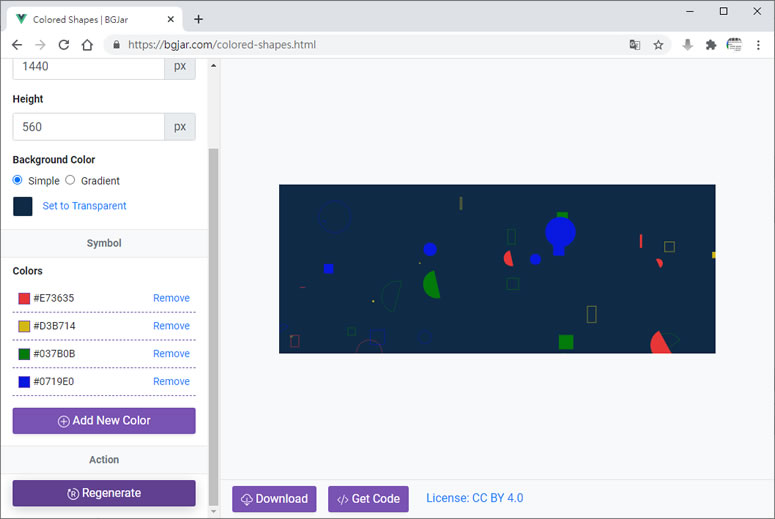Reload the page with refresh icon
This screenshot has width=775, height=519.
(64, 45)
